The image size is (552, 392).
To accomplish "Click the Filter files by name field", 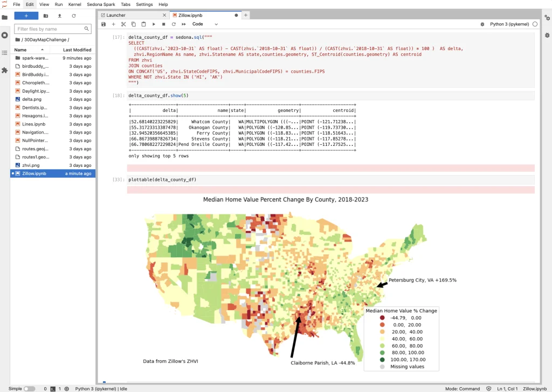I will pos(53,29).
